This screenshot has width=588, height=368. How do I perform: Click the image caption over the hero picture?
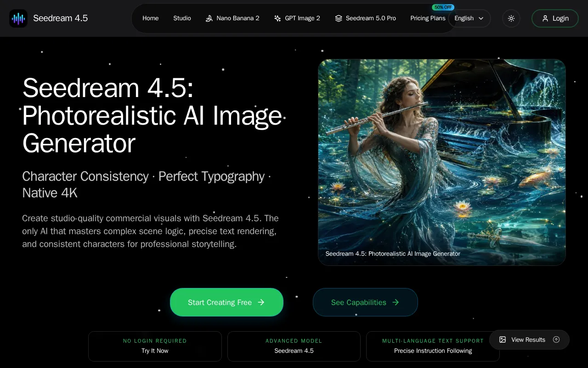(393, 253)
